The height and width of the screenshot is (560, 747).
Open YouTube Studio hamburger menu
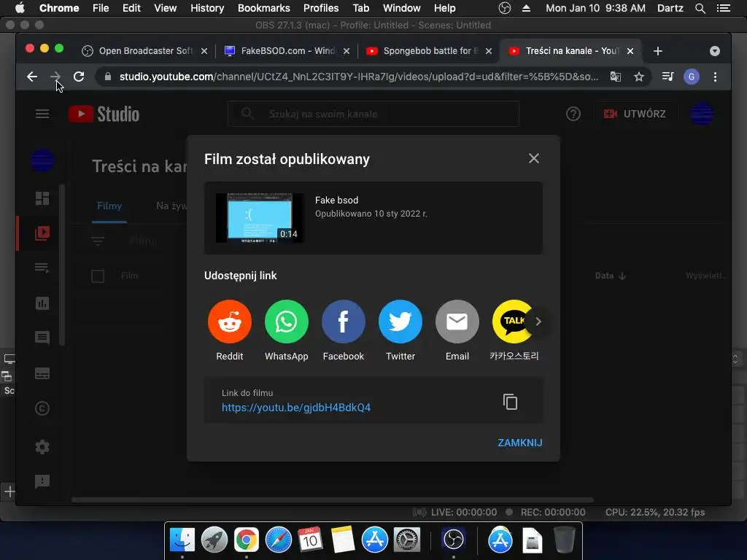(x=42, y=114)
